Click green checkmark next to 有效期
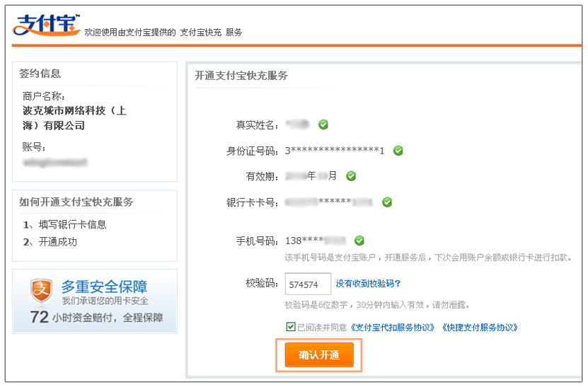The width and height of the screenshot is (588, 387). point(351,176)
